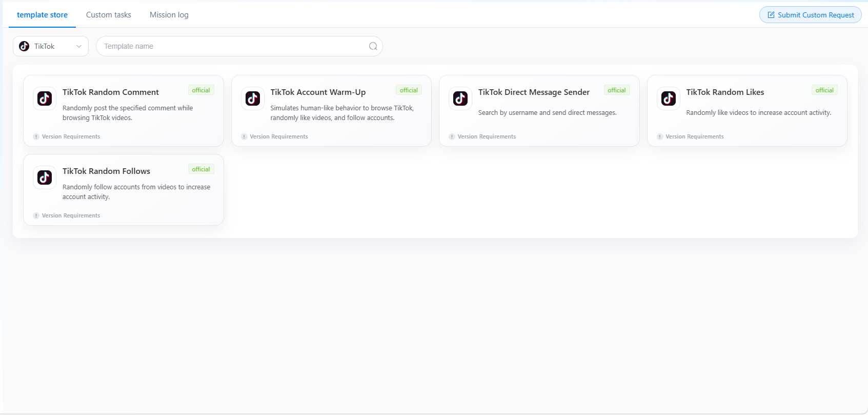The width and height of the screenshot is (868, 415).
Task: Click description 'Simulates human-like behavior to browse TikTok'
Action: click(x=342, y=113)
